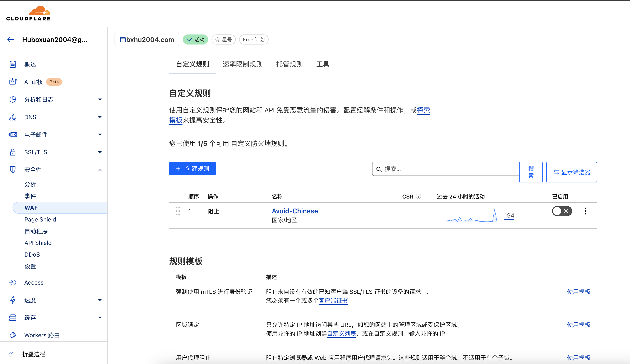This screenshot has width=630, height=364.
Task: Click the CSR info icon
Action: point(418,196)
